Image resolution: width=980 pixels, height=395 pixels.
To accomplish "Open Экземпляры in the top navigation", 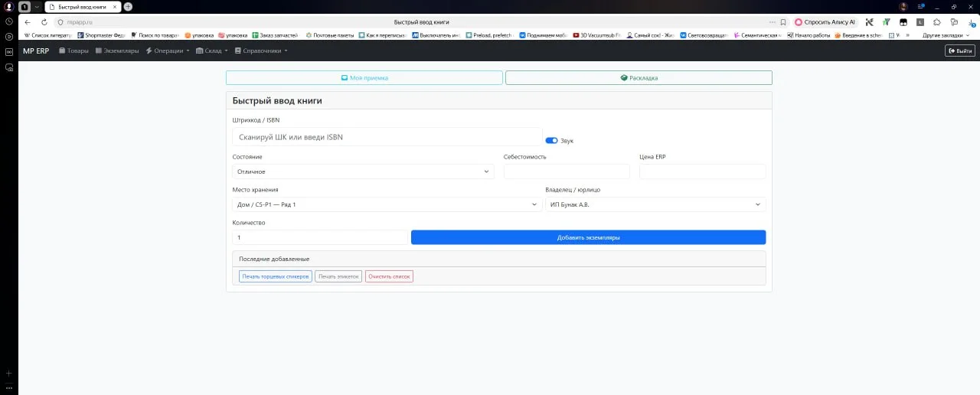I will pos(117,51).
